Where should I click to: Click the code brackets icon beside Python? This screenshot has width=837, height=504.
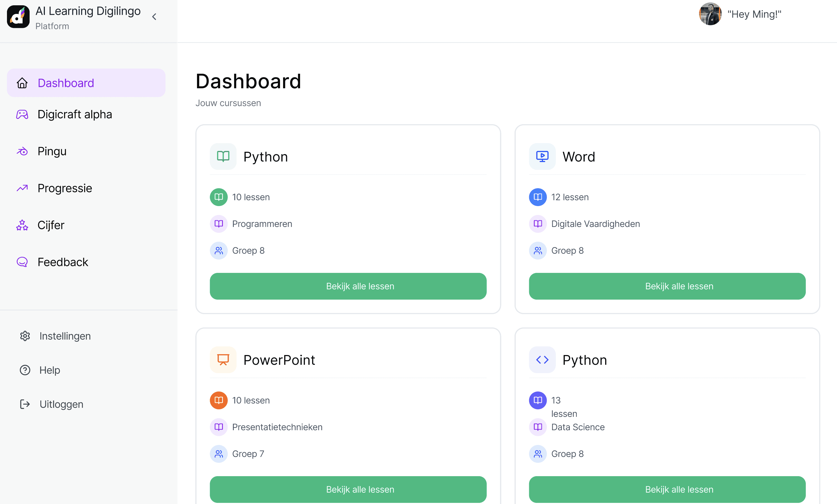[542, 360]
